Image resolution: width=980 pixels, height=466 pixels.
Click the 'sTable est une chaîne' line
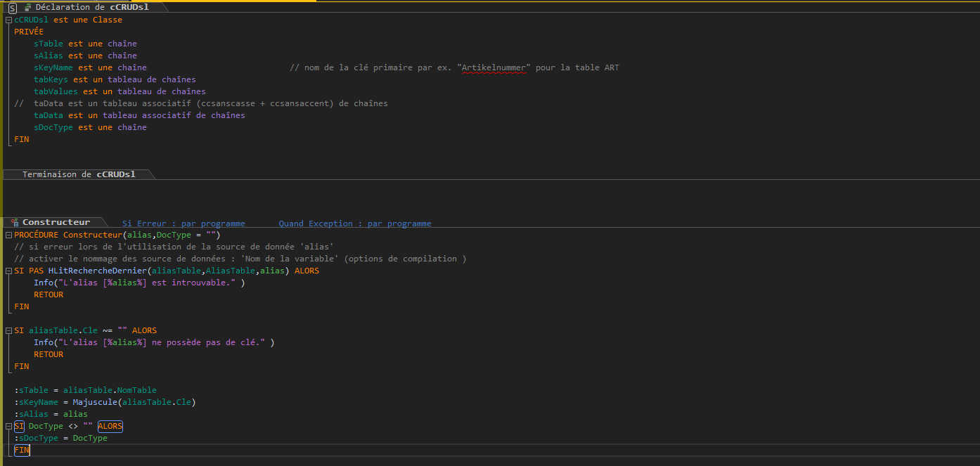pos(85,44)
